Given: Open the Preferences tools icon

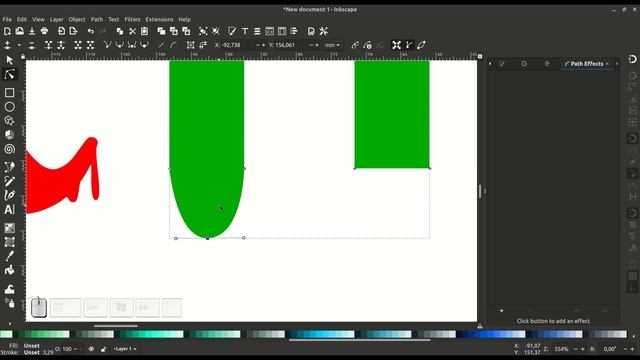Looking at the screenshot, I should tap(324, 31).
